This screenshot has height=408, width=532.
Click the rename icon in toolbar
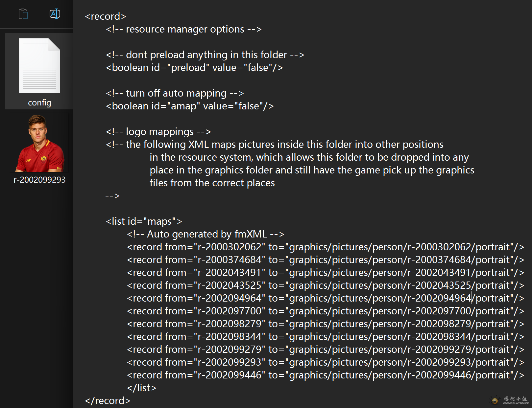pyautogui.click(x=55, y=14)
